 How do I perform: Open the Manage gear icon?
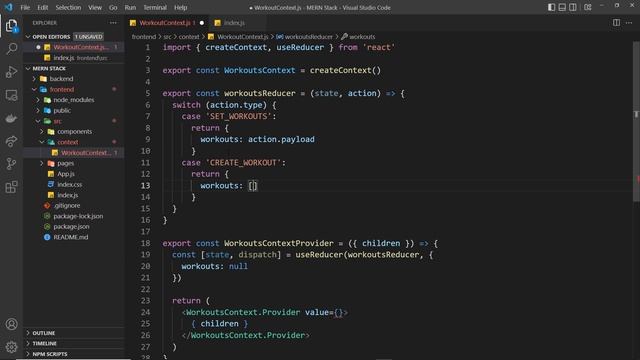pos(11,347)
